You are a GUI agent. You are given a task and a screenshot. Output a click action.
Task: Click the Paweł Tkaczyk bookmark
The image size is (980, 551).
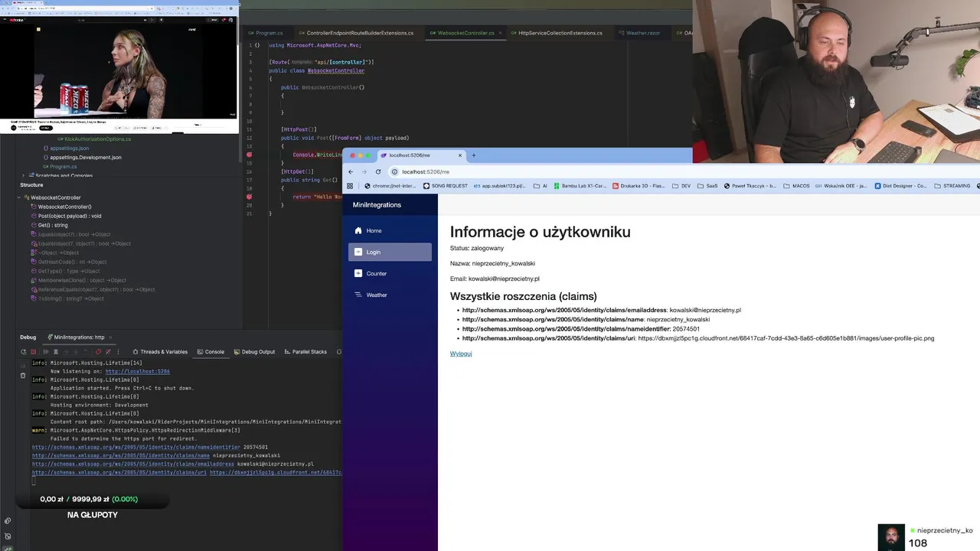pos(750,186)
